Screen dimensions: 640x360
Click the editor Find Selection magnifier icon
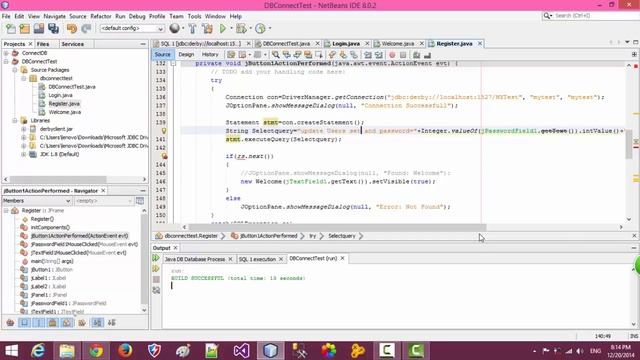coord(276,55)
